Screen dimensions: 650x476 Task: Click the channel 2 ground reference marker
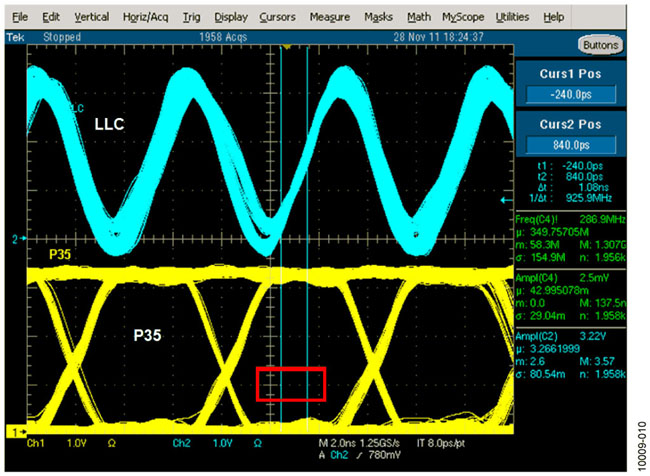17,239
